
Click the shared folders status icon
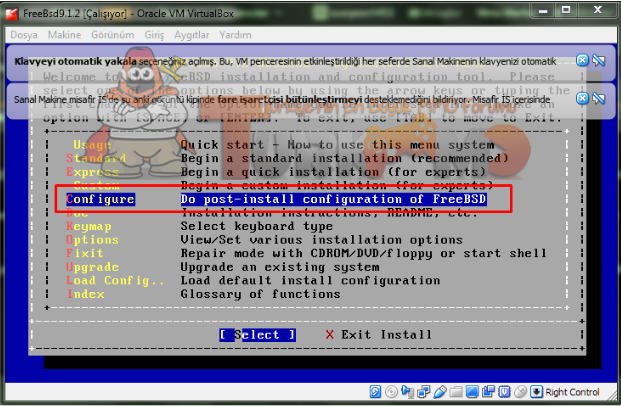(456, 392)
